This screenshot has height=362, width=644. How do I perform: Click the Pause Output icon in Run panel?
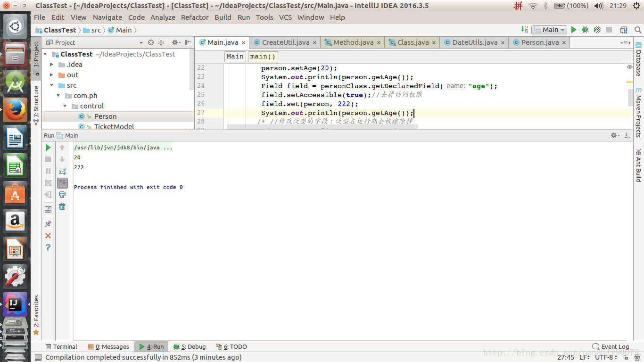[48, 171]
